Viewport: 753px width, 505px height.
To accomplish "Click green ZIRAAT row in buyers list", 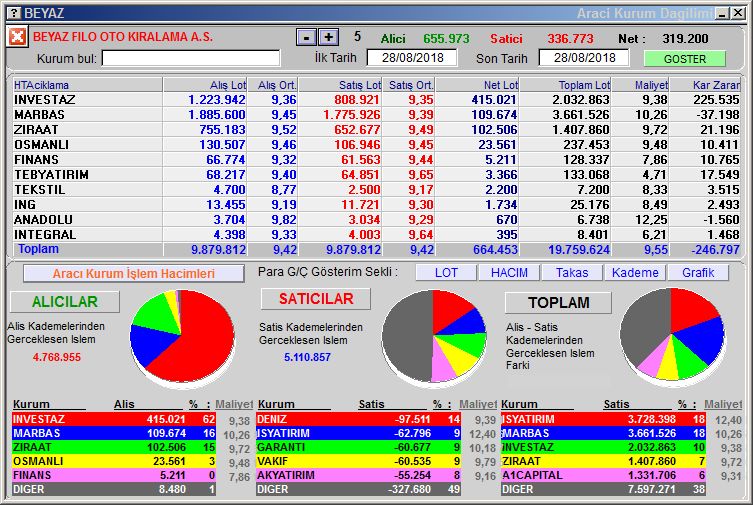I will tap(114, 447).
